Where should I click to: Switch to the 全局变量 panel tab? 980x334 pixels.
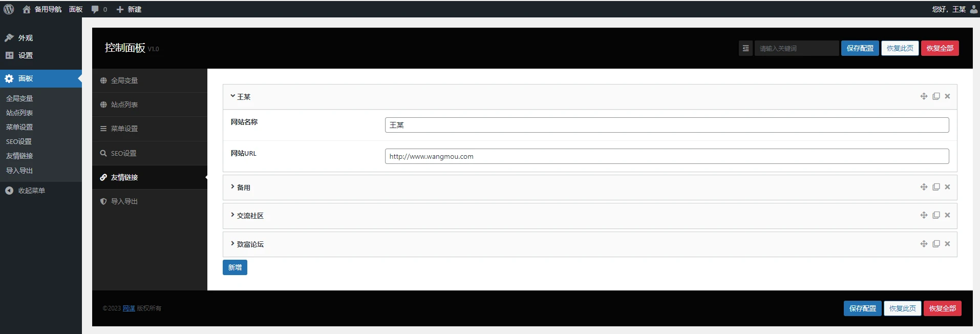(x=124, y=80)
